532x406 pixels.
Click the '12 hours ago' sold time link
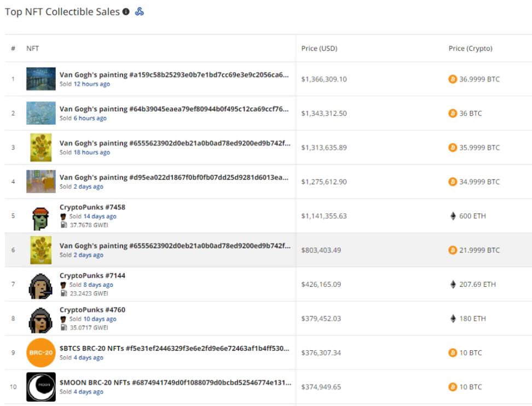(91, 84)
